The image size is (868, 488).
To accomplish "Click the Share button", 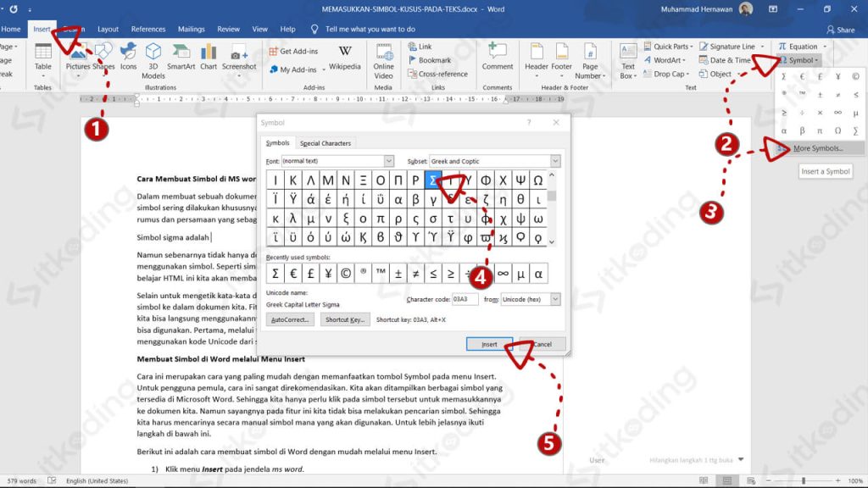I will [840, 30].
